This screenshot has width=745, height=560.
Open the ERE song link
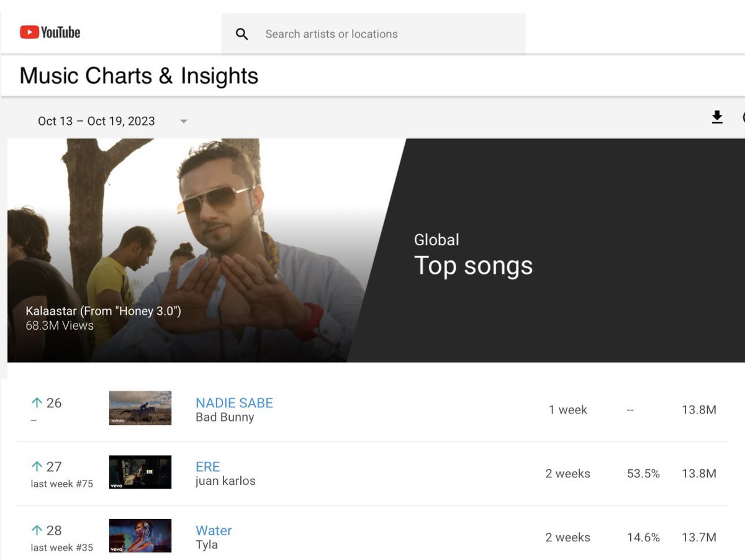(208, 466)
